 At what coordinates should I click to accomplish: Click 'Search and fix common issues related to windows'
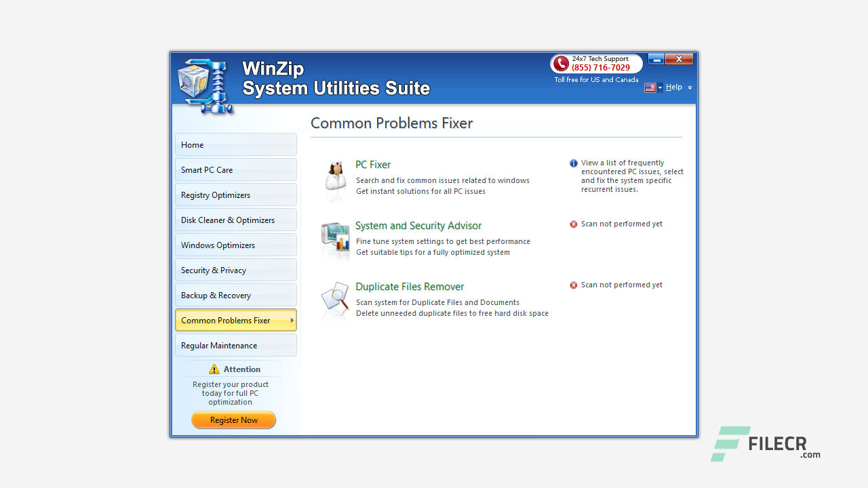tap(443, 181)
